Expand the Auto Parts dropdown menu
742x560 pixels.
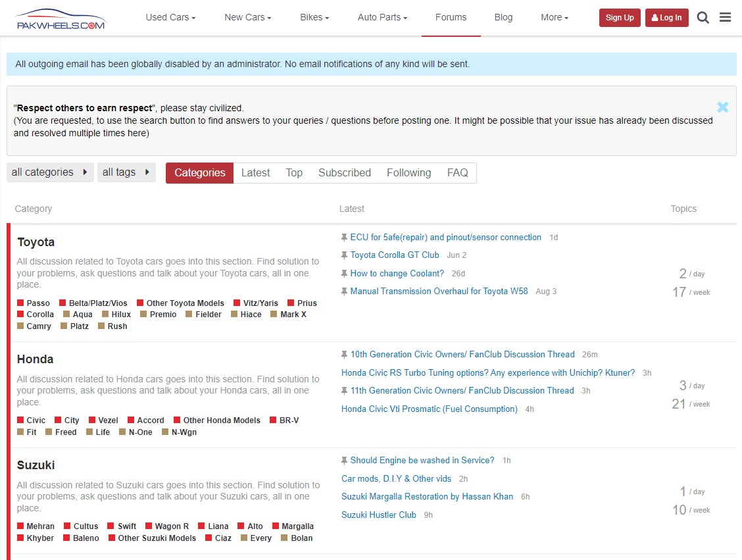382,18
